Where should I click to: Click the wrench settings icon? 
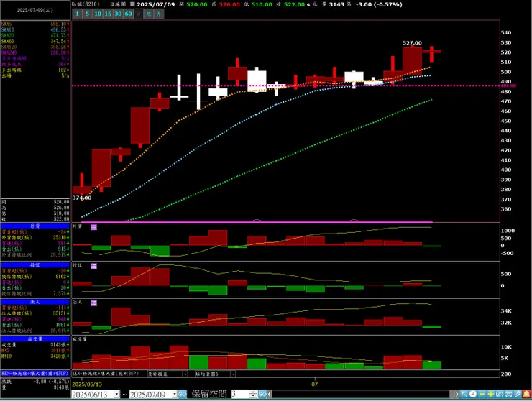(518, 395)
